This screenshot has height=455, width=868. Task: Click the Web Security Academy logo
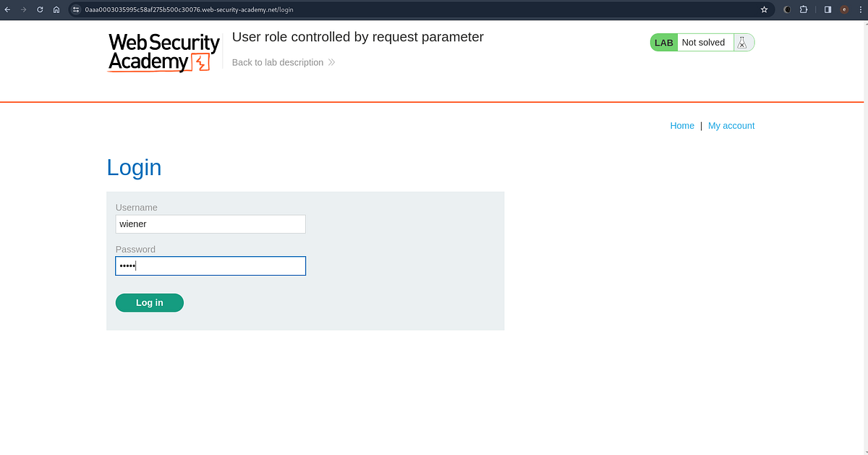coord(163,52)
